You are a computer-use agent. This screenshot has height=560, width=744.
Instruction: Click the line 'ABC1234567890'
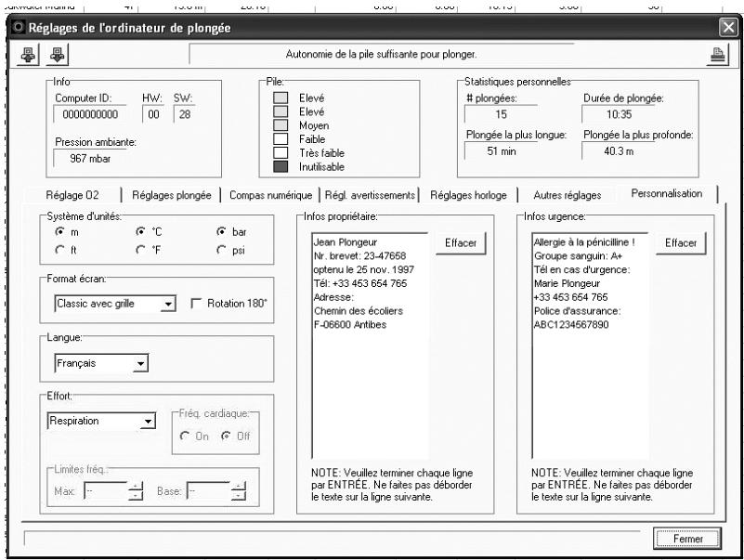pyautogui.click(x=571, y=325)
